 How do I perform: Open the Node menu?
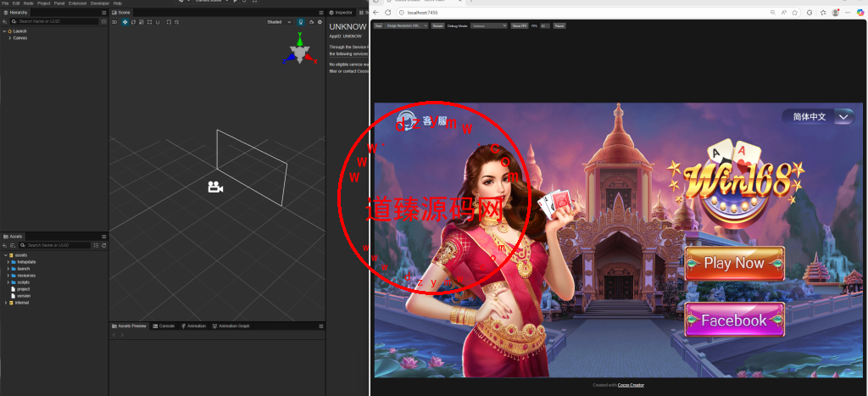pyautogui.click(x=28, y=3)
